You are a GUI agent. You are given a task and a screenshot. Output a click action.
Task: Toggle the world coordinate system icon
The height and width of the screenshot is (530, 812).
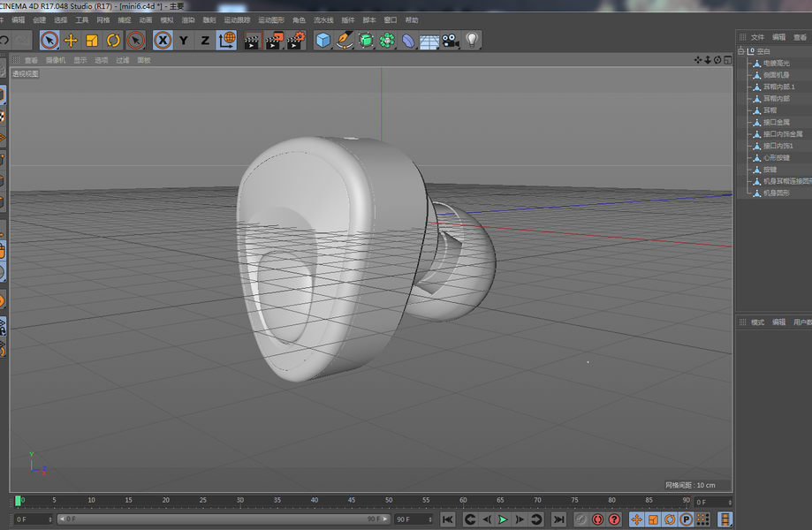tap(227, 41)
